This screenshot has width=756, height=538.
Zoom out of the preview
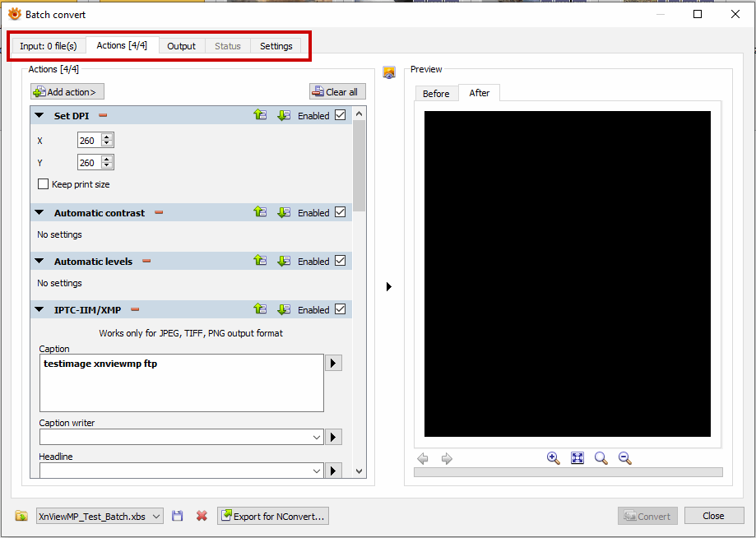tap(625, 458)
